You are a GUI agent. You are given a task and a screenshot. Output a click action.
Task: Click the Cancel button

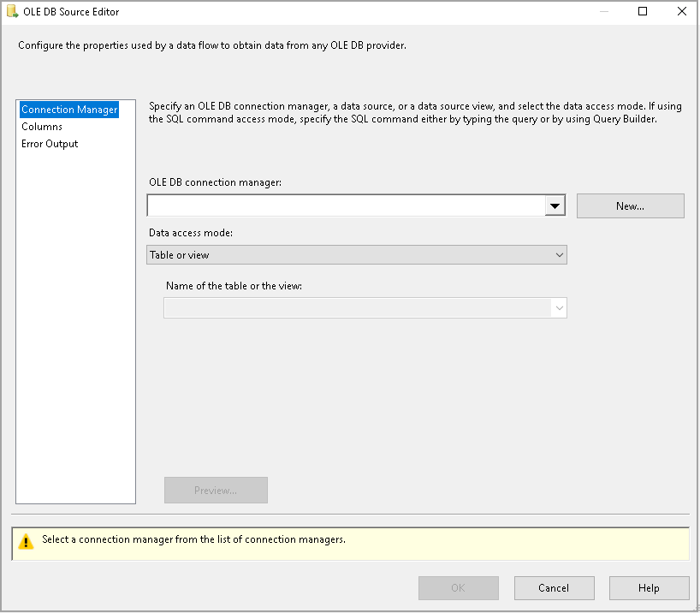[554, 588]
